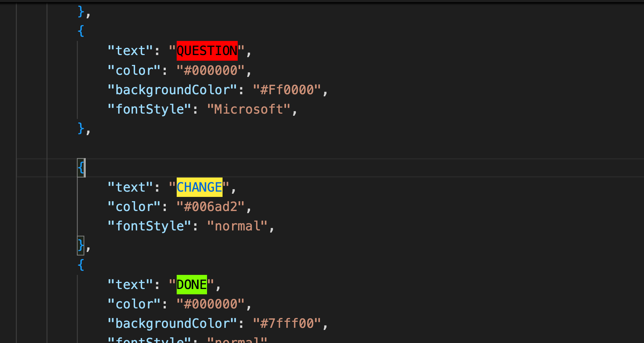Select the "#006ad2" color value

pos(211,206)
